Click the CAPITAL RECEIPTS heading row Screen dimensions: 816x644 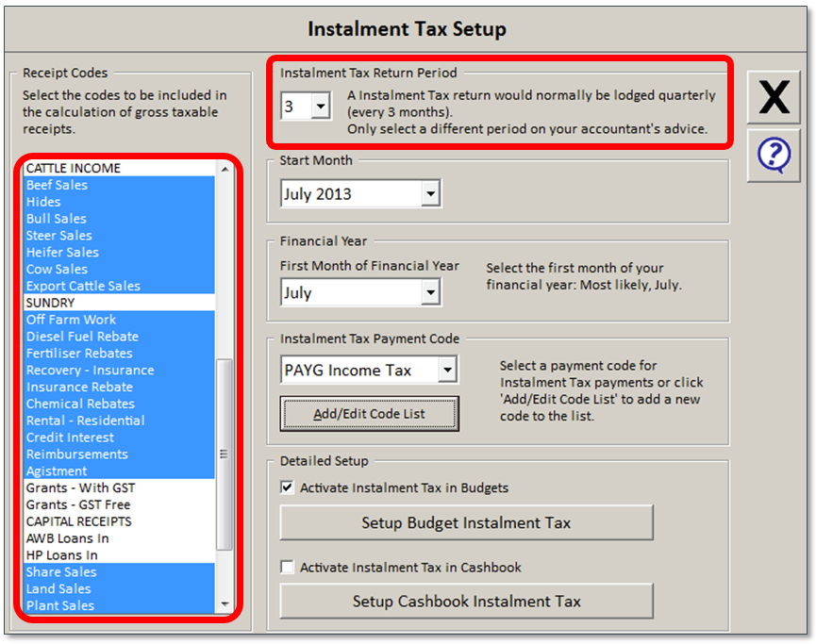120,521
